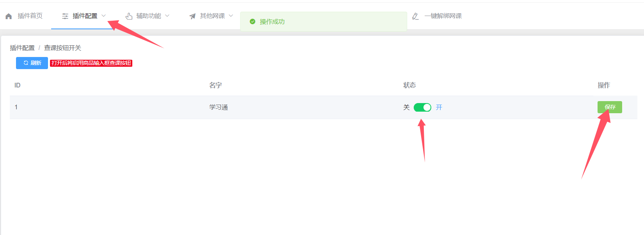The height and width of the screenshot is (235, 644).
Task: Select the 开 label beside the switch
Action: (439, 107)
